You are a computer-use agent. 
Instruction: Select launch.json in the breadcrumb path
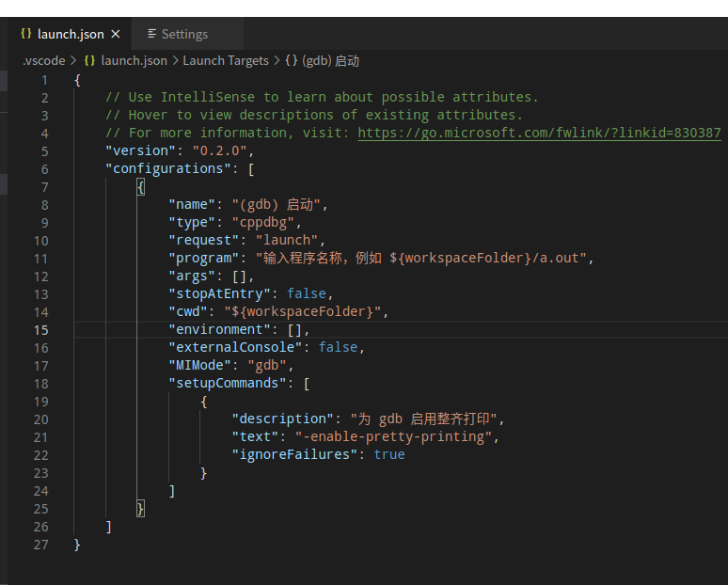tap(134, 61)
